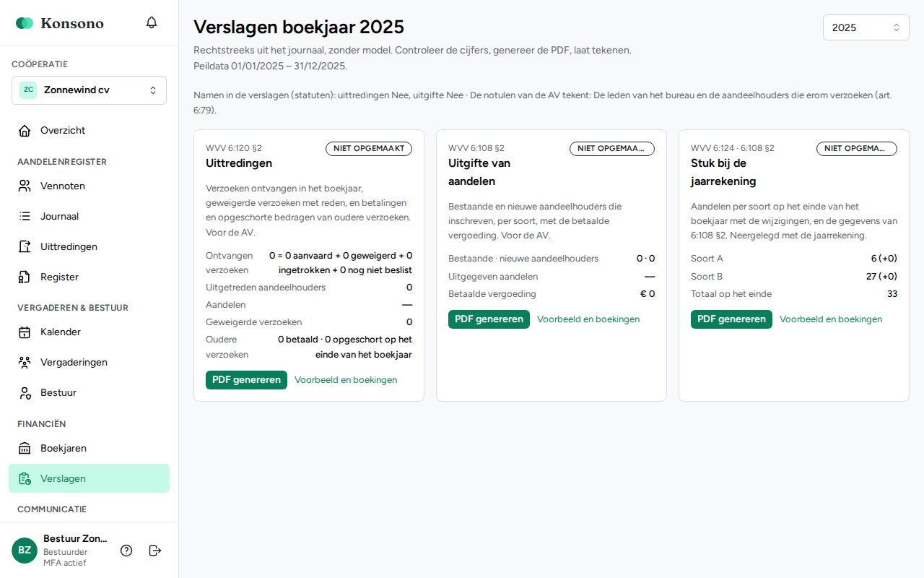Click the 'Uitgetreden aandeelhouders' label
The height and width of the screenshot is (578, 924).
point(266,288)
